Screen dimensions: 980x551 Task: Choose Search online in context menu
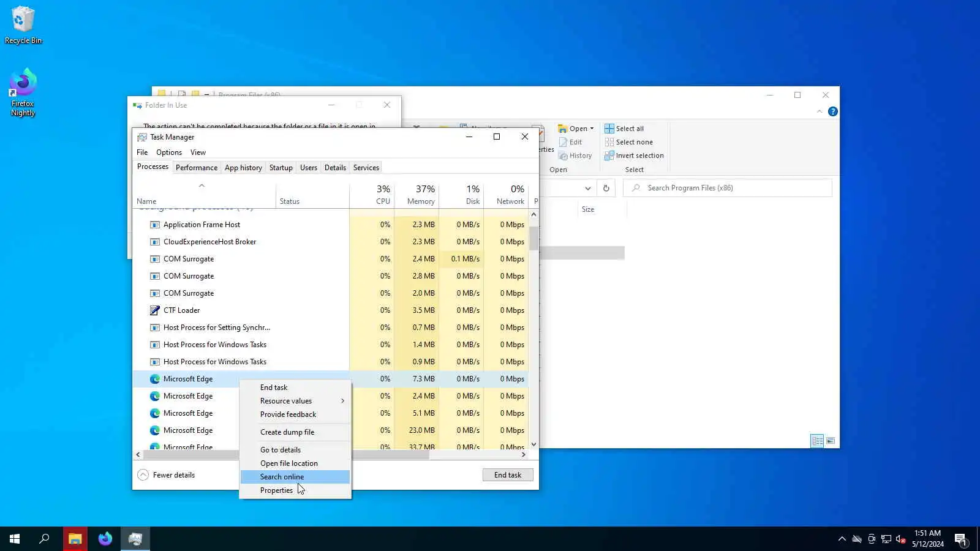295,477
